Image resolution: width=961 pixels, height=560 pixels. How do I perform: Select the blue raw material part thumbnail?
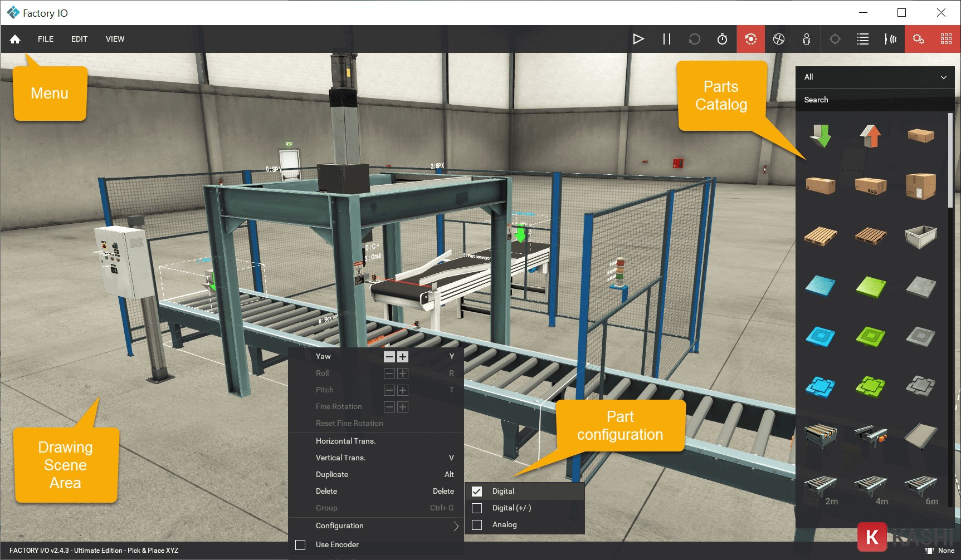pyautogui.click(x=820, y=286)
